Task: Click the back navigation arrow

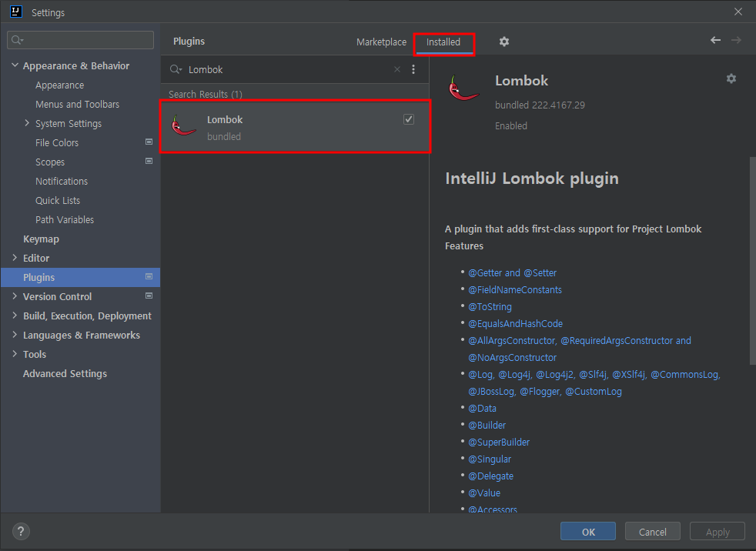Action: (715, 41)
